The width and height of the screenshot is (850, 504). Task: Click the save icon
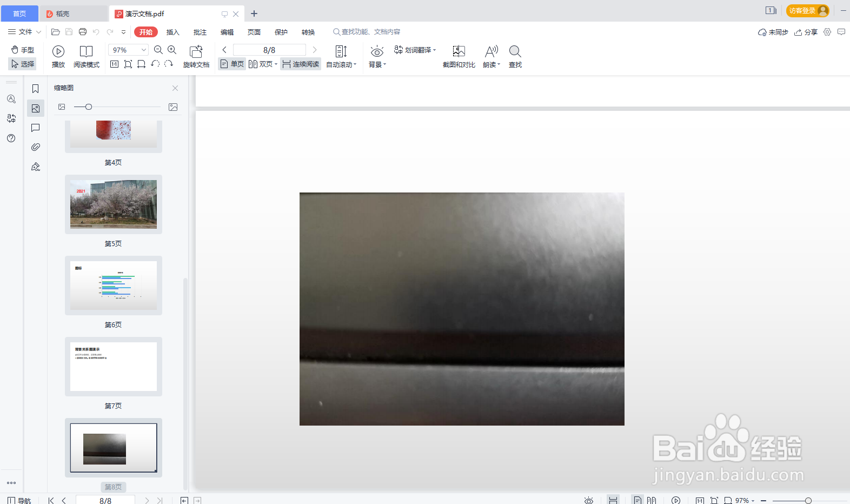pyautogui.click(x=69, y=32)
